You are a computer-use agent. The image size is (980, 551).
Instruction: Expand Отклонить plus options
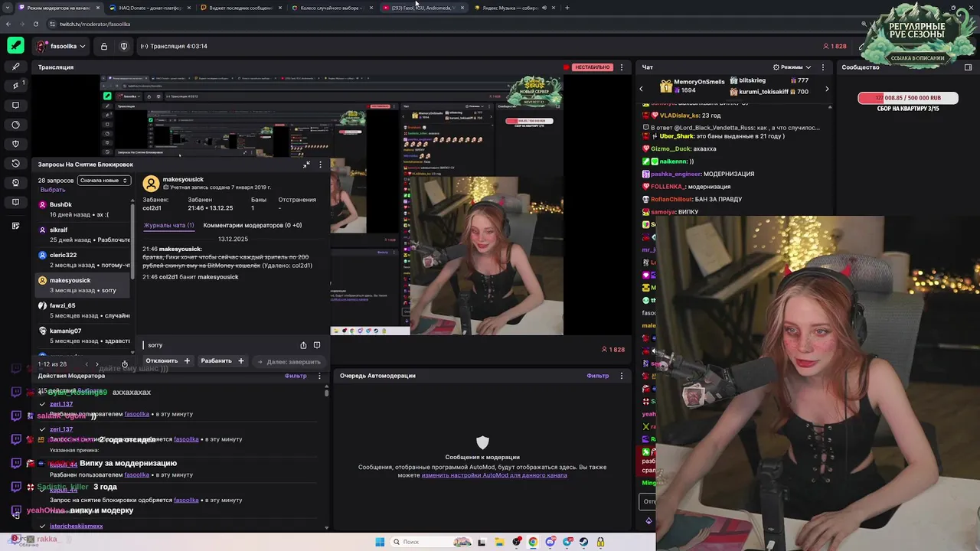tap(187, 360)
